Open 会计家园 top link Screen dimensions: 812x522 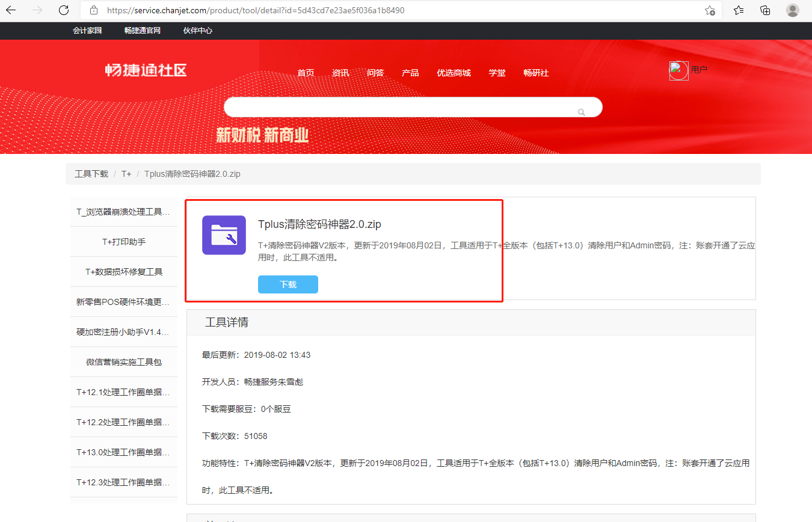point(87,31)
